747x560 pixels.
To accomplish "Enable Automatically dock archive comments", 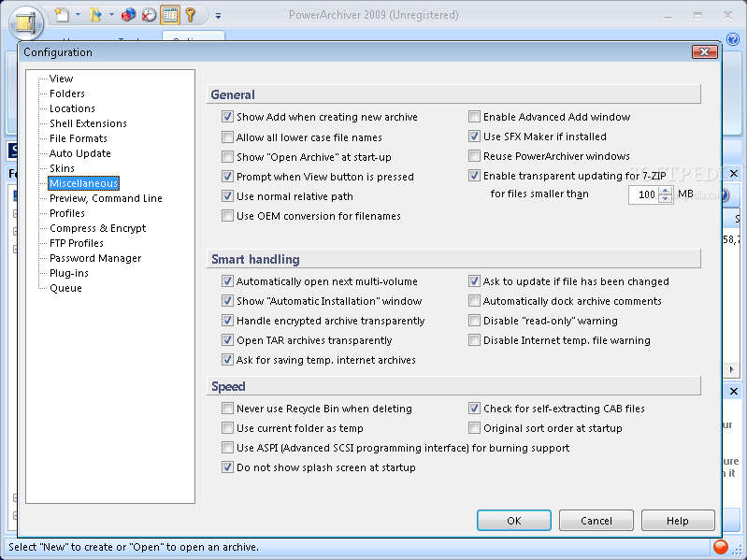I will pyautogui.click(x=474, y=300).
